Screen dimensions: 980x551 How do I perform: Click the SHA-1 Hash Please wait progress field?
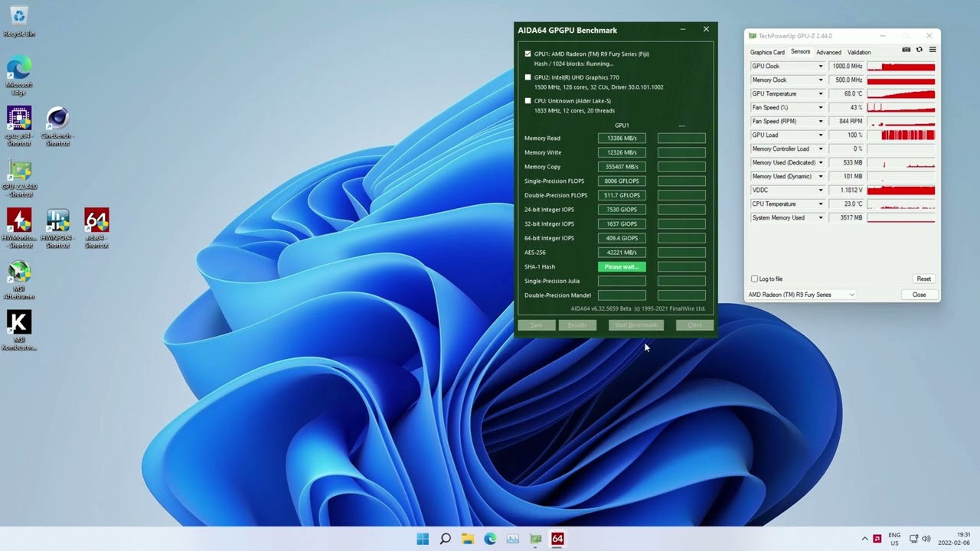[x=622, y=267]
